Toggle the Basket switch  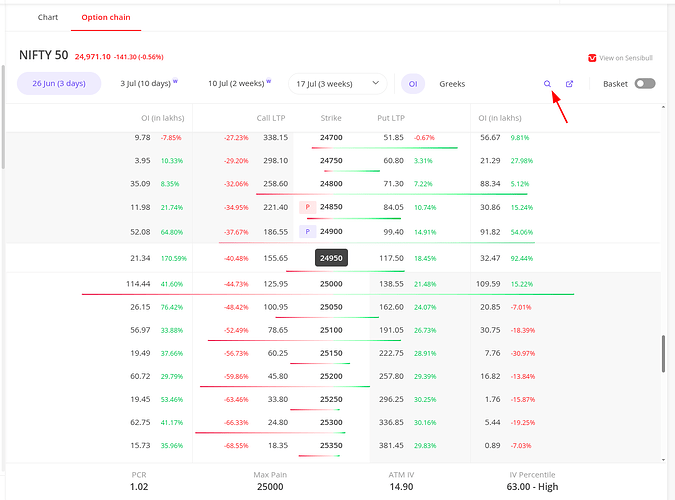645,84
